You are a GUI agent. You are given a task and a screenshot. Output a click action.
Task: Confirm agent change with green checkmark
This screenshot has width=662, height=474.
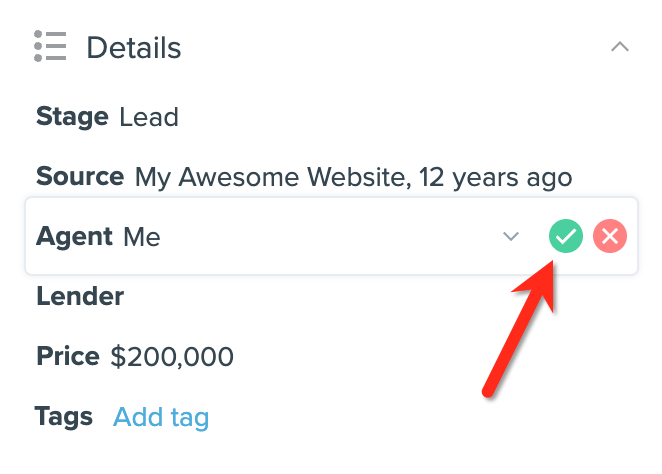[x=566, y=236]
